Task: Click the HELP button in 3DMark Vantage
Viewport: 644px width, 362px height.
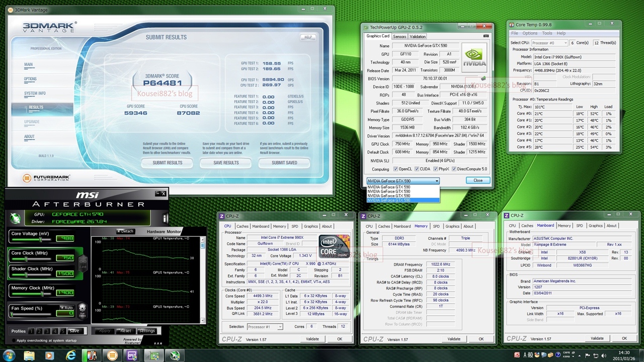Action: [x=308, y=37]
